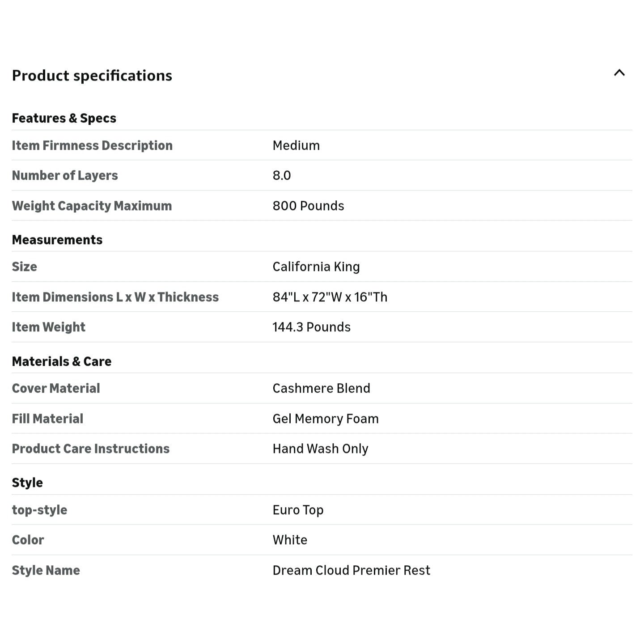Click the Item Dimensions L x W x Thickness label
The image size is (644, 644).
point(115,297)
